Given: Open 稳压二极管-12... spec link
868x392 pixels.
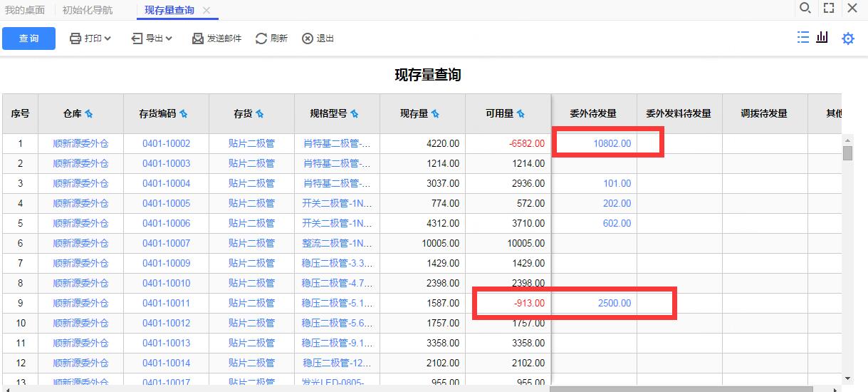Looking at the screenshot, I should (x=337, y=363).
